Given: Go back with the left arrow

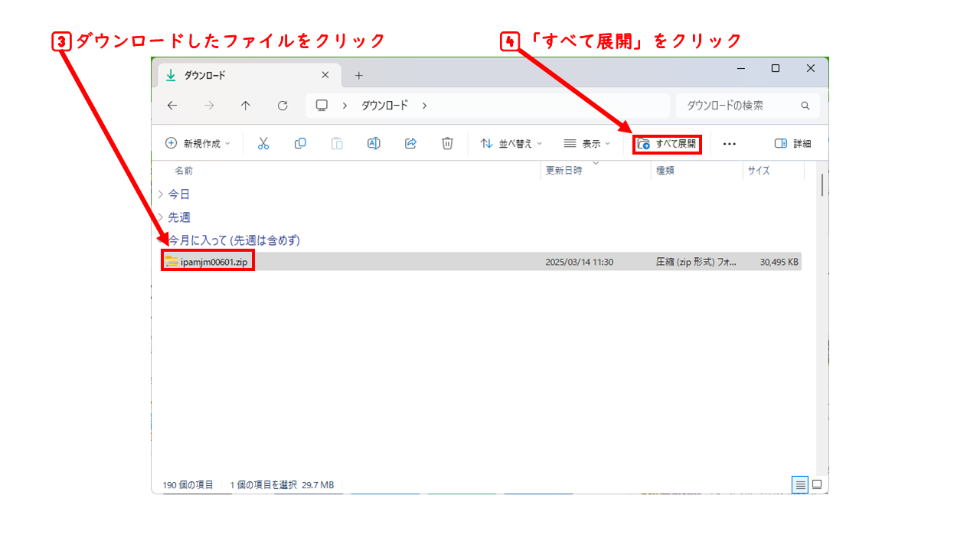Looking at the screenshot, I should tap(171, 106).
